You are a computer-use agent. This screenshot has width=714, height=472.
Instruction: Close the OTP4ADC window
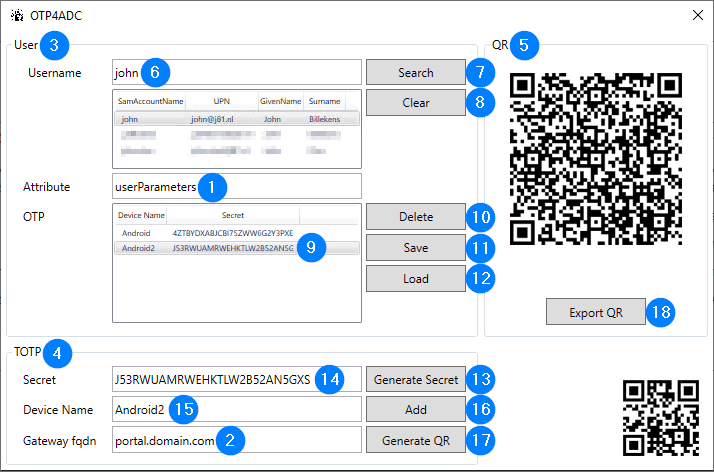click(698, 15)
